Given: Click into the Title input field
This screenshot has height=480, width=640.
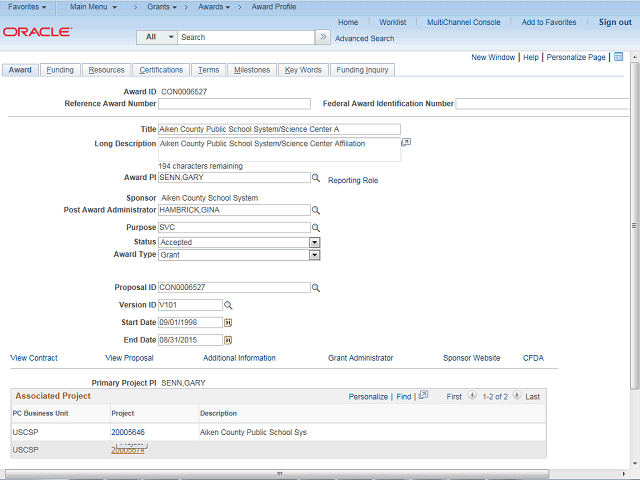Looking at the screenshot, I should pyautogui.click(x=279, y=130).
